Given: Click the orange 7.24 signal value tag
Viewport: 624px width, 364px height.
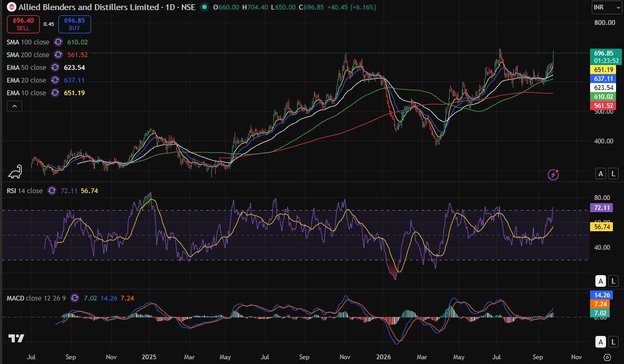Looking at the screenshot, I should point(600,304).
